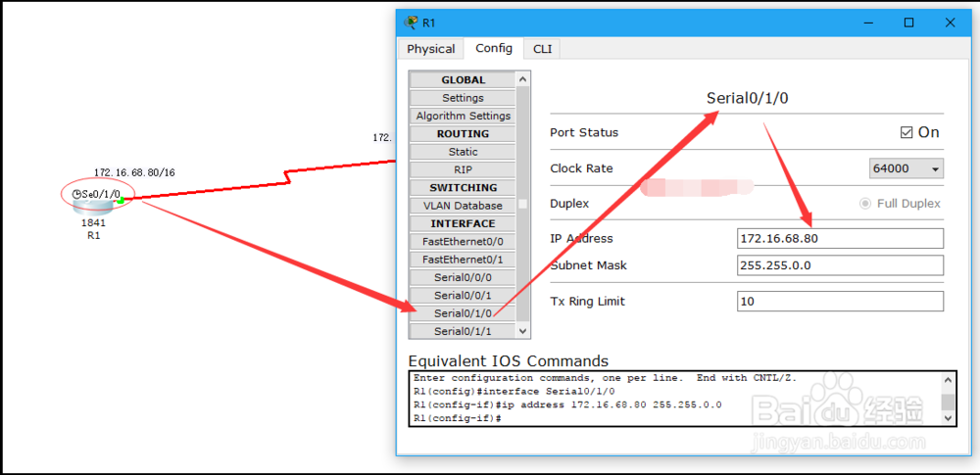Click the green link status dot

click(121, 200)
